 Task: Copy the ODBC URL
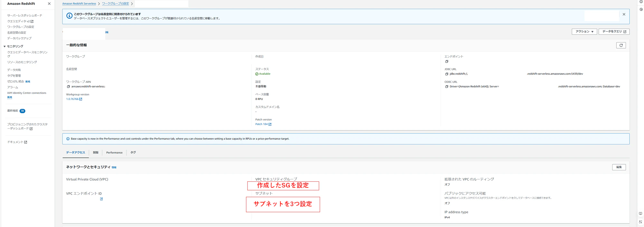pyautogui.click(x=447, y=86)
